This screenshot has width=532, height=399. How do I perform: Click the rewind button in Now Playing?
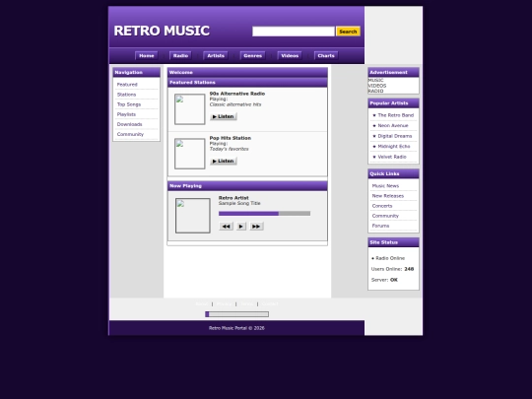226,227
